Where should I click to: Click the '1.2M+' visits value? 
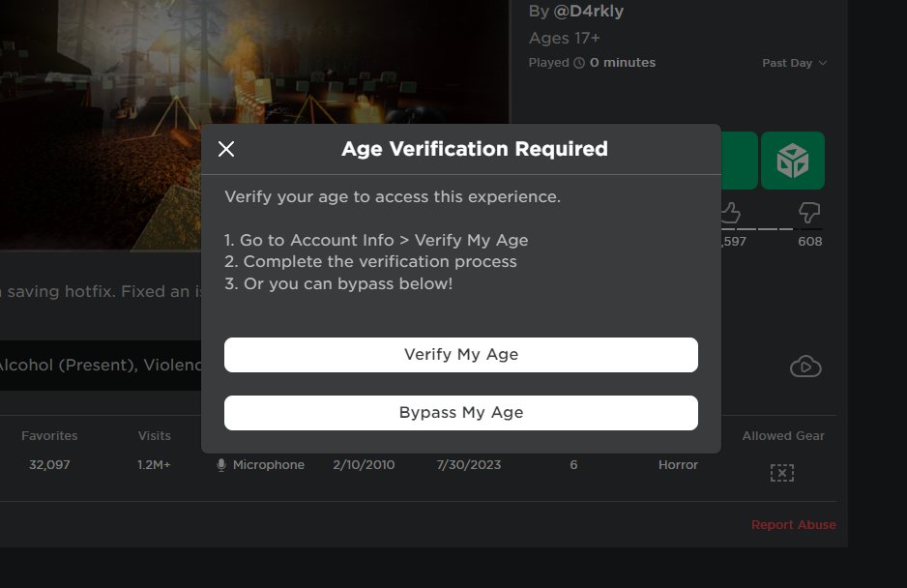[x=154, y=465]
